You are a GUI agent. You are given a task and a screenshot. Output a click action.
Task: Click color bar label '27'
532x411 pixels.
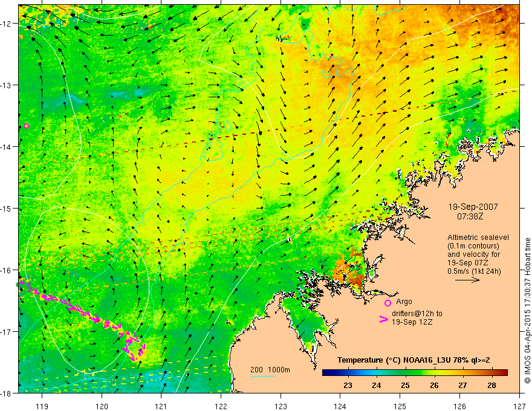(462, 385)
